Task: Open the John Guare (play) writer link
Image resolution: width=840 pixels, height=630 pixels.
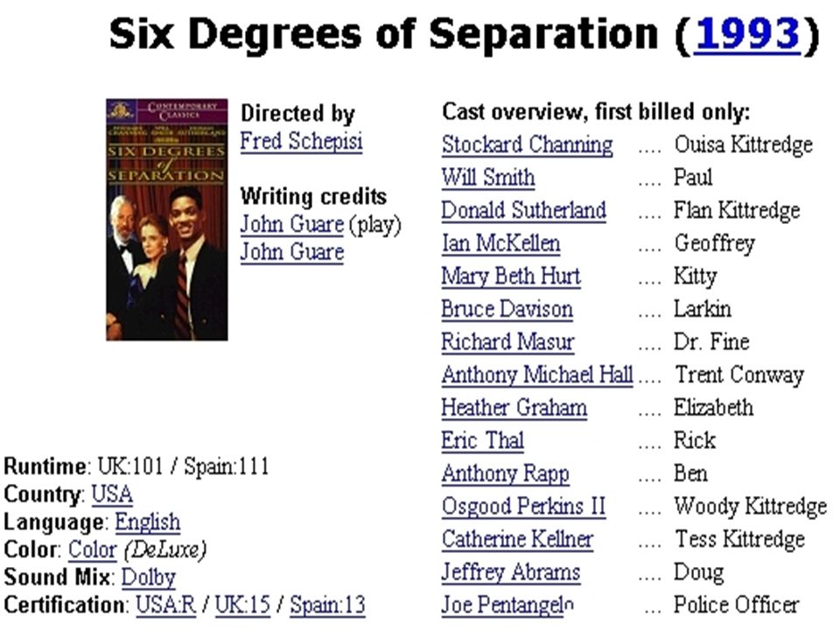Action: [x=291, y=224]
